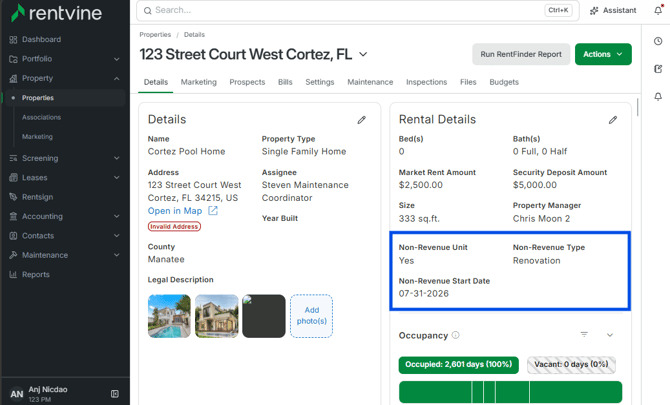Open the Assistant sparkle icon
The image size is (670, 405).
click(x=594, y=11)
